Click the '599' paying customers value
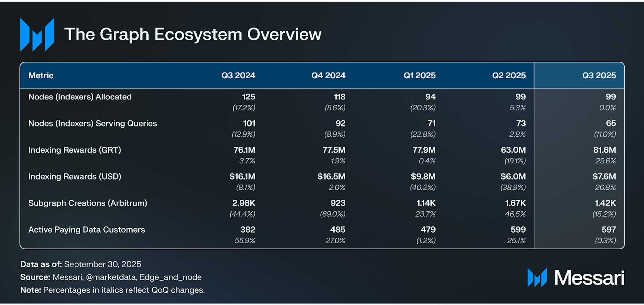The image size is (644, 305). 518,230
